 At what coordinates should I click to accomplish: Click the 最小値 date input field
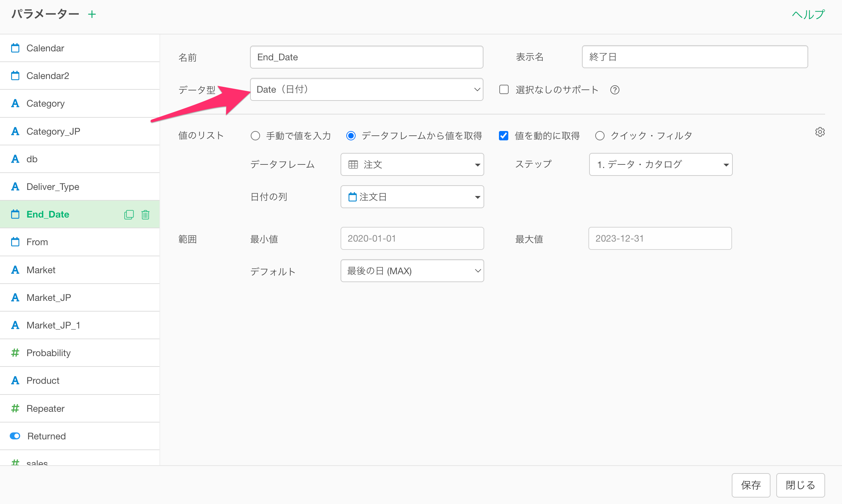click(x=412, y=238)
